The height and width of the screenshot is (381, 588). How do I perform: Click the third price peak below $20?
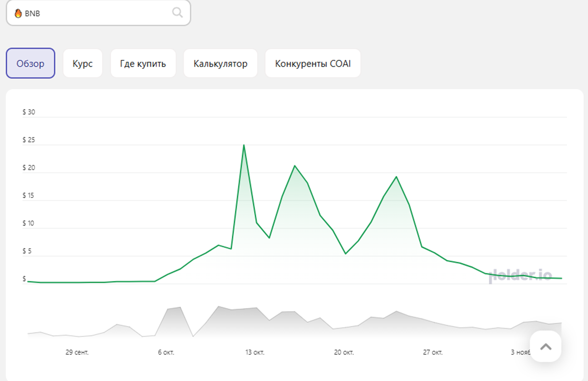(x=396, y=177)
